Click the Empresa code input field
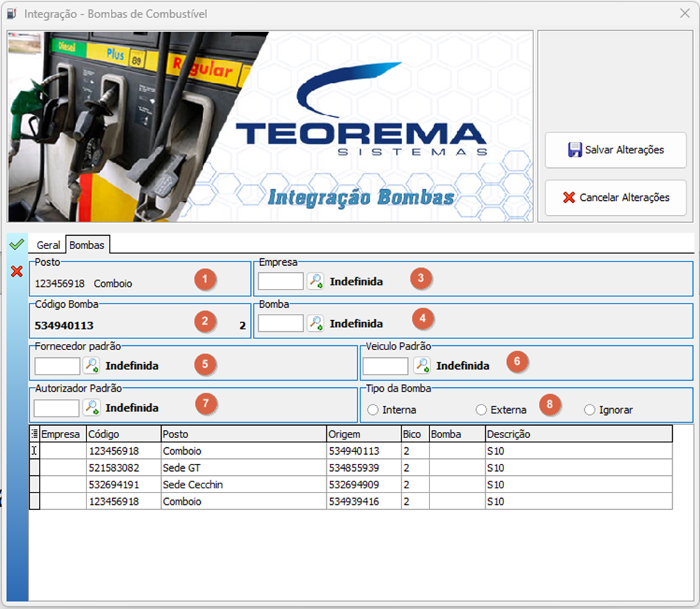The image size is (700, 609). pos(281,281)
